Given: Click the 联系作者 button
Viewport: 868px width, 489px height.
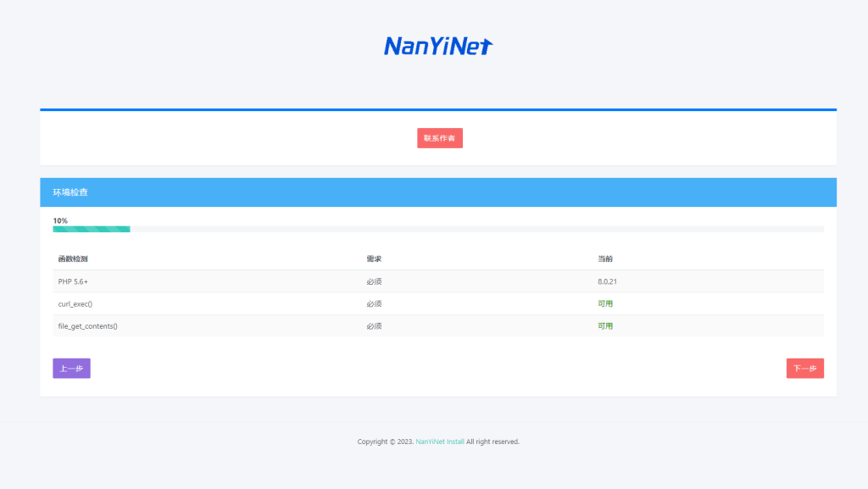Looking at the screenshot, I should 439,137.
